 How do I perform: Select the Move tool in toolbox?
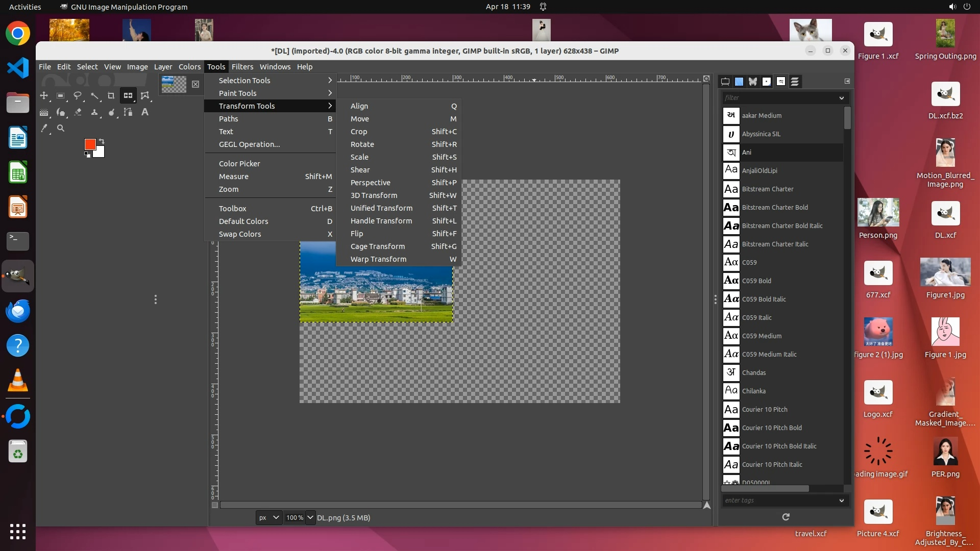point(44,95)
